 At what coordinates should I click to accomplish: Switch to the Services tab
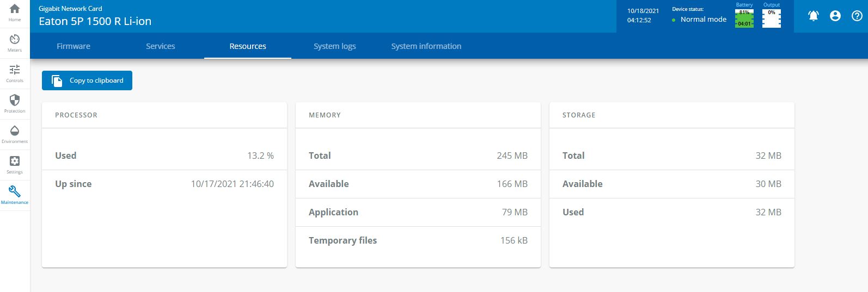160,46
